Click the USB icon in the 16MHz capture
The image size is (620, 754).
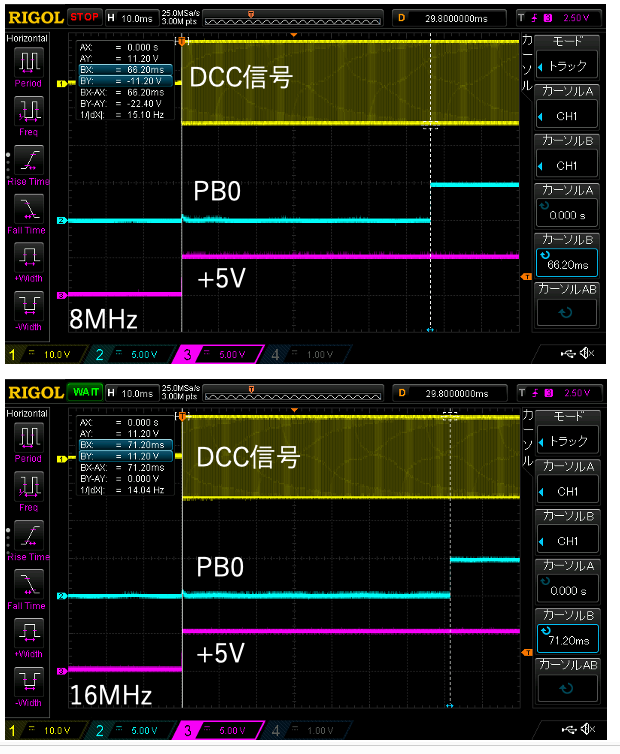(569, 730)
